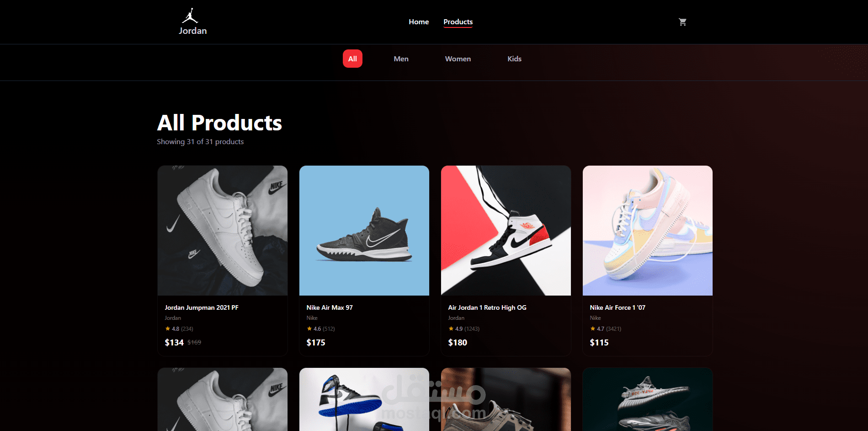Click the star rating of Nike Air Force 1 '07
The width and height of the screenshot is (868, 431).
(x=605, y=329)
